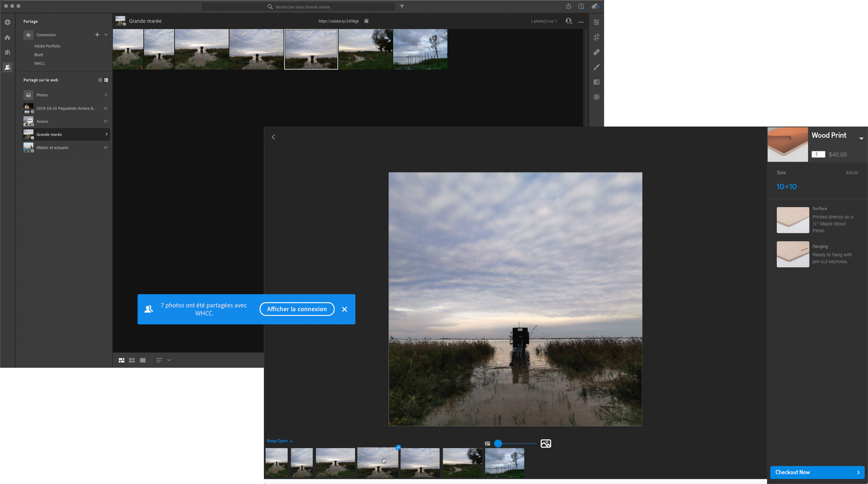Select the Healing Brush tool

pos(597,52)
